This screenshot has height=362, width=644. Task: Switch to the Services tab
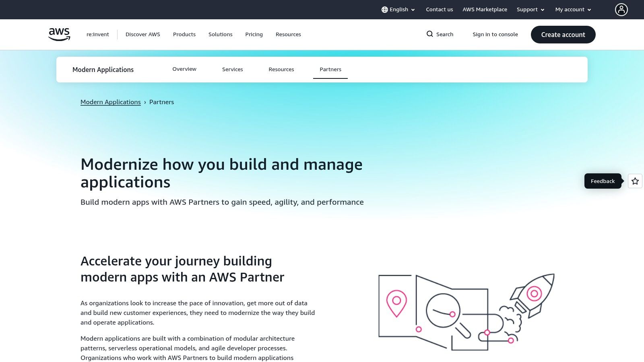pyautogui.click(x=232, y=69)
